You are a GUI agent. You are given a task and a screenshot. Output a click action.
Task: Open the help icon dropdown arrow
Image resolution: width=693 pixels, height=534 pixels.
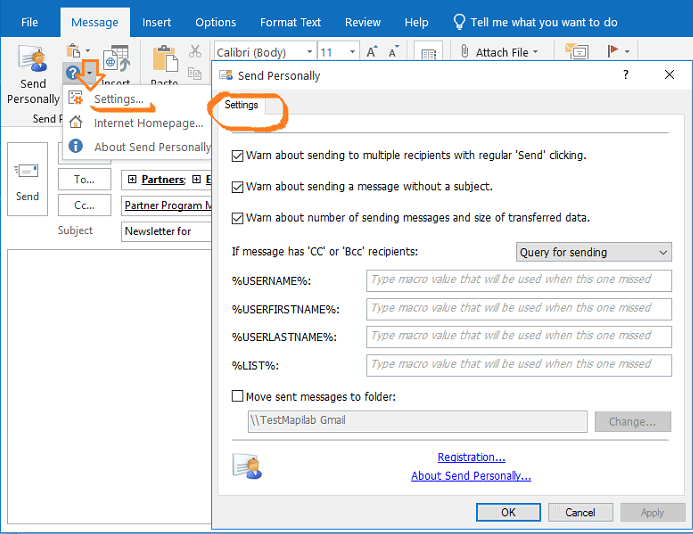90,73
